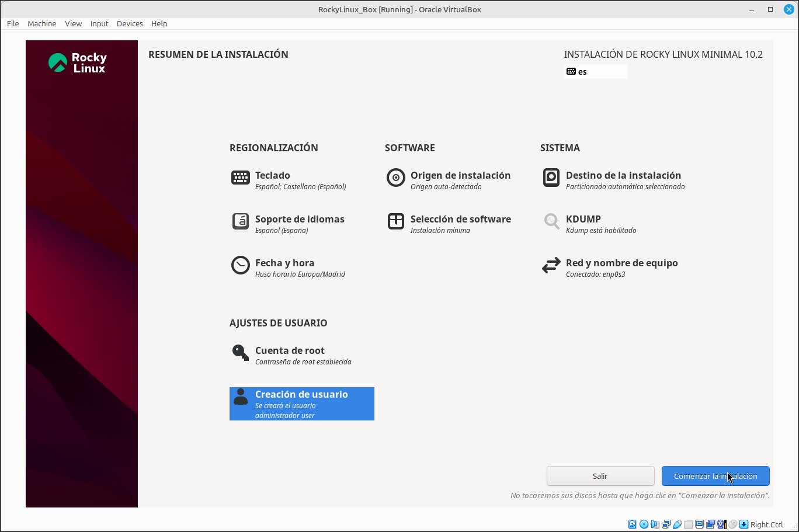Click the recording status bar indicator
The width and height of the screenshot is (799, 532).
pyautogui.click(x=710, y=524)
